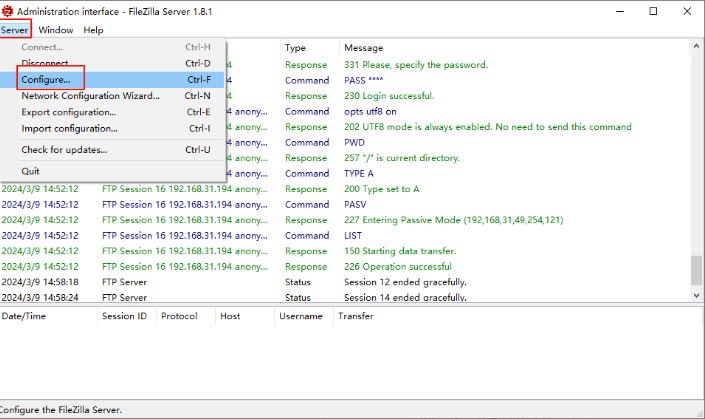705x419 pixels.
Task: Minimize the FileZilla Server window
Action: [x=620, y=11]
